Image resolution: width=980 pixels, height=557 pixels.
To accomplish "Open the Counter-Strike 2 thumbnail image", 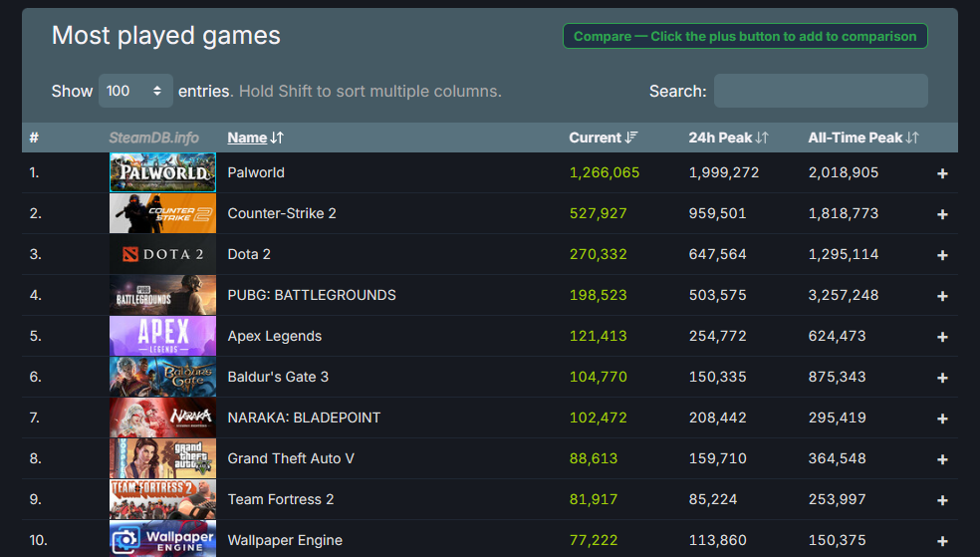I will (162, 213).
